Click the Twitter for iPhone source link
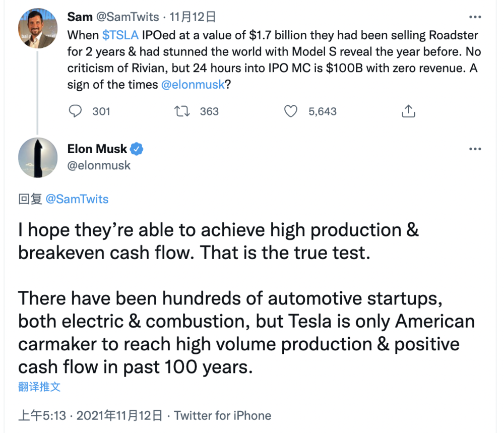The width and height of the screenshot is (504, 433). click(x=222, y=415)
